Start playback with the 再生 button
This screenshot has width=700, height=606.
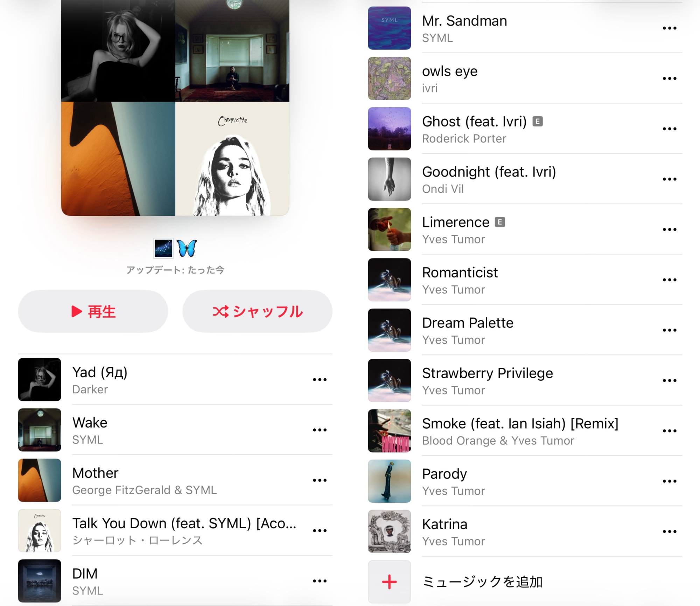tap(93, 311)
